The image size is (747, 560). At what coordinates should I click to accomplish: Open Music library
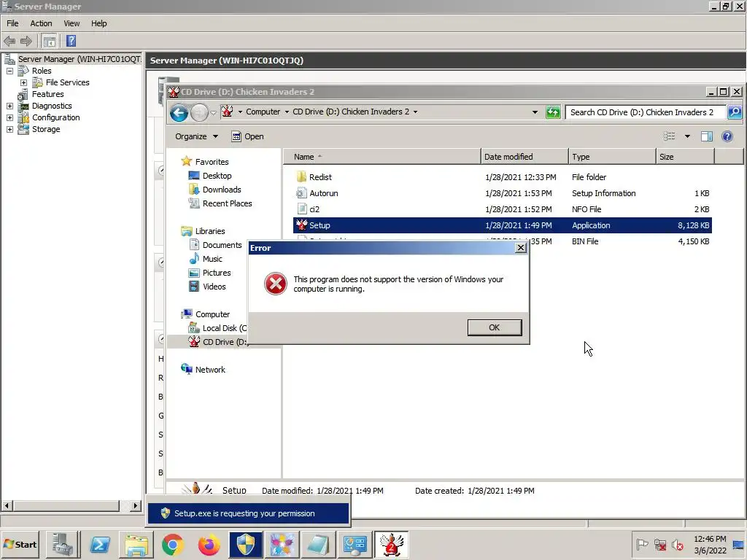(212, 259)
